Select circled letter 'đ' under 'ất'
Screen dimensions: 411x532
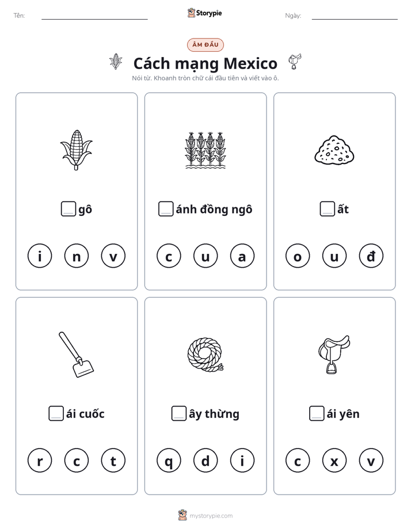coord(371,256)
